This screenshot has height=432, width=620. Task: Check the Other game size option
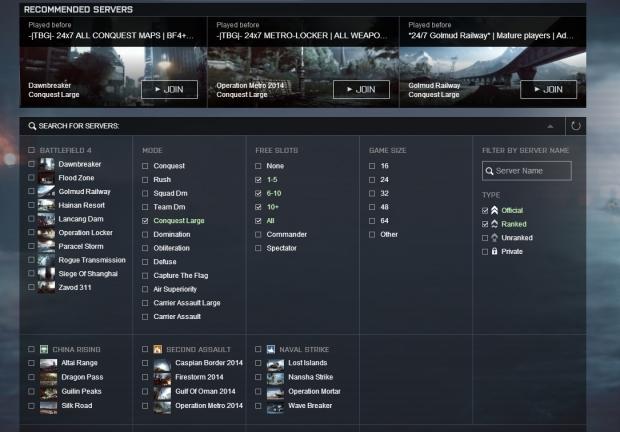click(372, 234)
